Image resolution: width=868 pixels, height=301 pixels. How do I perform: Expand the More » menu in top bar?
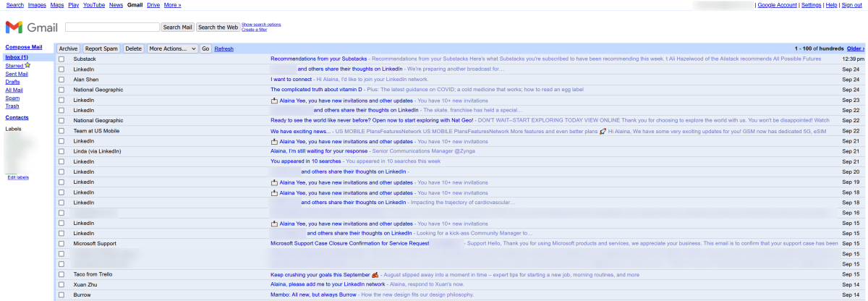pyautogui.click(x=172, y=5)
